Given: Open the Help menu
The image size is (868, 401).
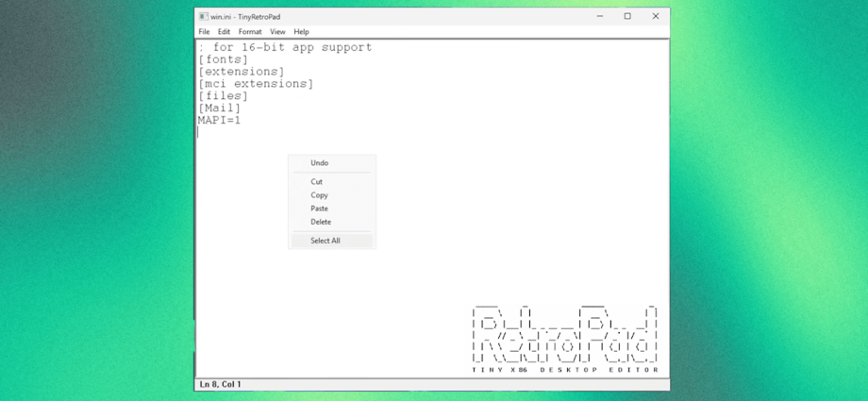Looking at the screenshot, I should tap(301, 31).
